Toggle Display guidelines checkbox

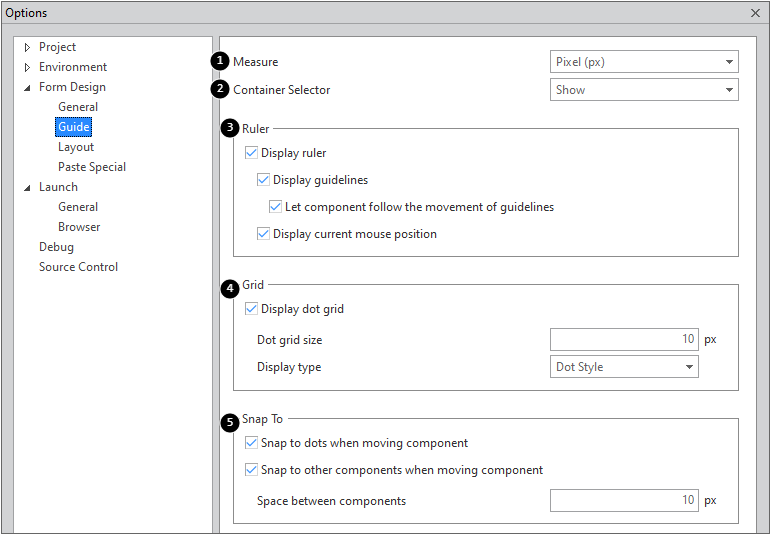coord(263,180)
